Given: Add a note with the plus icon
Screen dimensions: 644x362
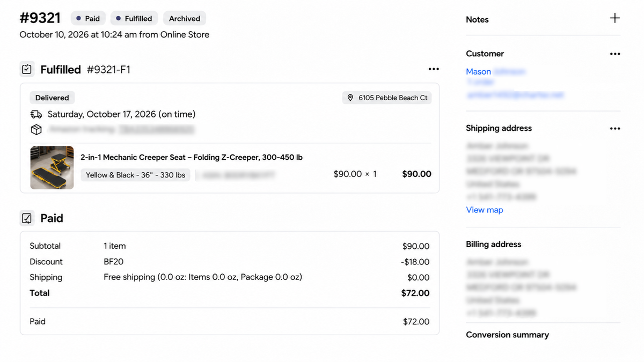Looking at the screenshot, I should tap(615, 18).
